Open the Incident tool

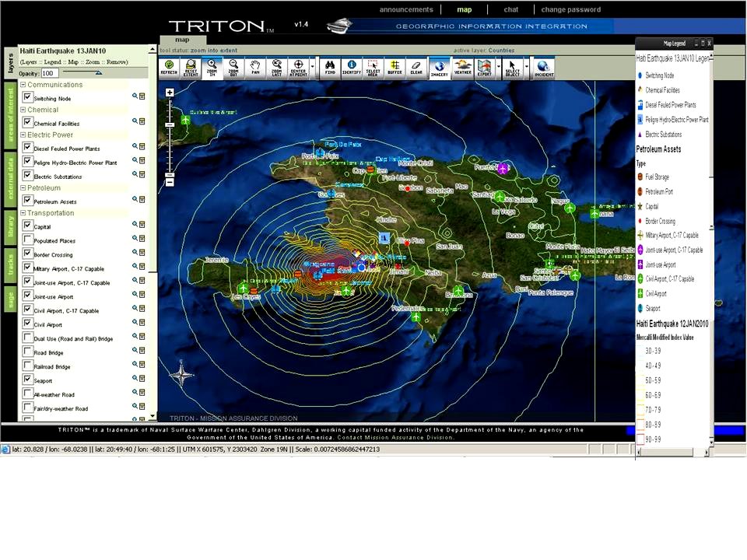(544, 68)
